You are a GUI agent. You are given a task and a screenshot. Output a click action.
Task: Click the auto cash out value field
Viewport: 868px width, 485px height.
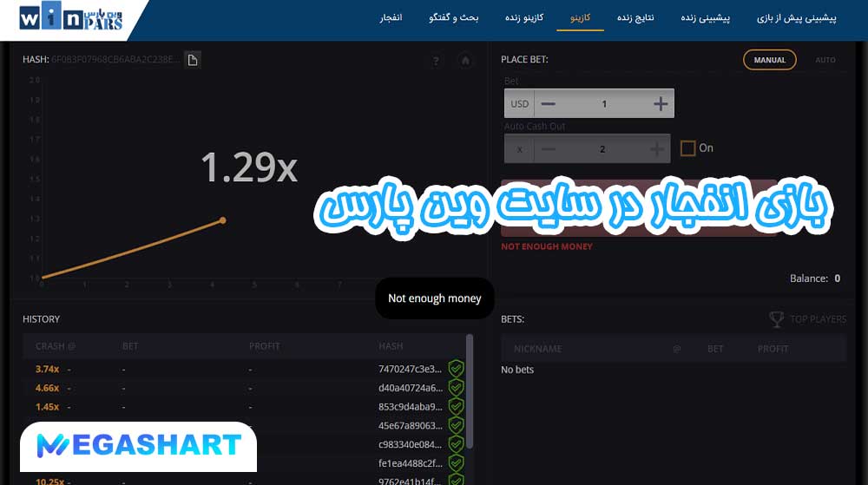click(602, 148)
